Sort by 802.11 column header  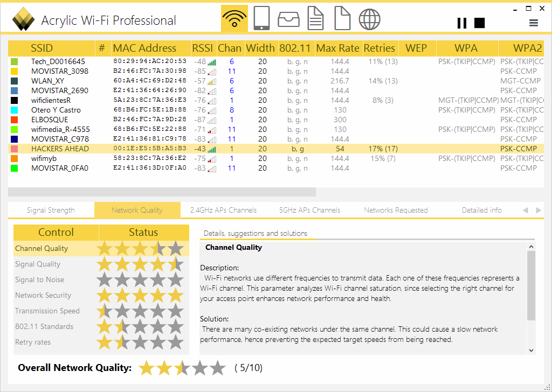tap(296, 48)
